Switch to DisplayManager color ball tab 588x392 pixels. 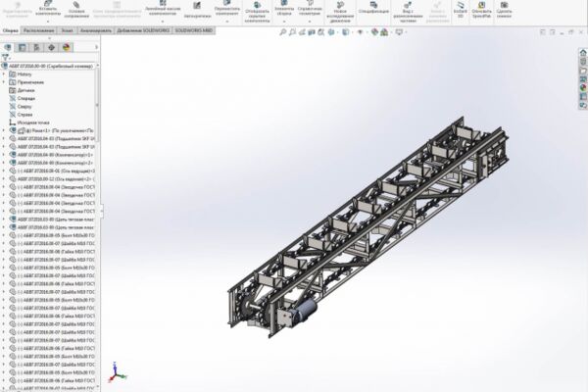[66, 47]
